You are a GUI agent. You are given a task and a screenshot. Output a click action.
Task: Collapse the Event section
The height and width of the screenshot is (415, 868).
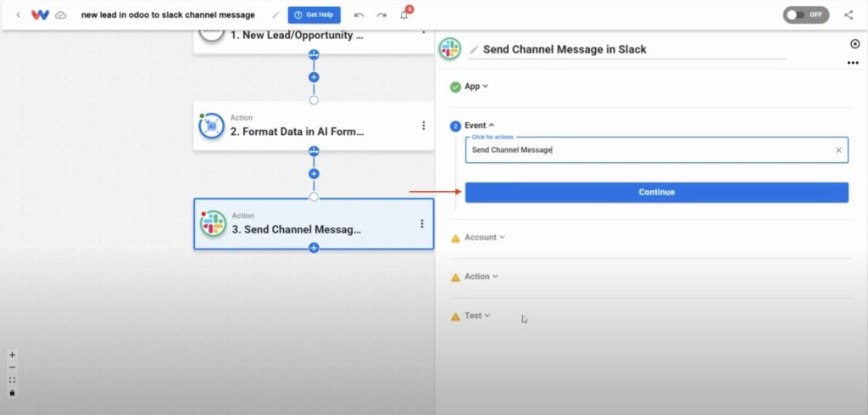point(480,126)
